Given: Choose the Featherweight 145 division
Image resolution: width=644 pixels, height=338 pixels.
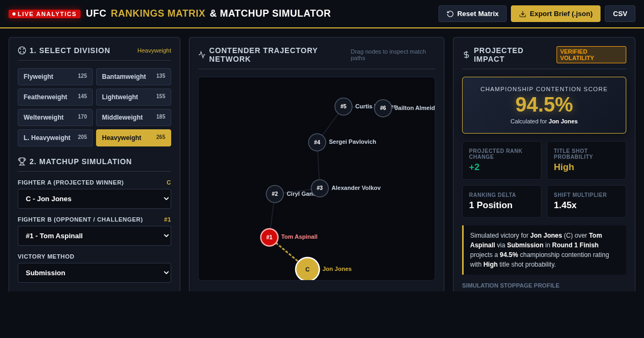Looking at the screenshot, I should (x=55, y=97).
